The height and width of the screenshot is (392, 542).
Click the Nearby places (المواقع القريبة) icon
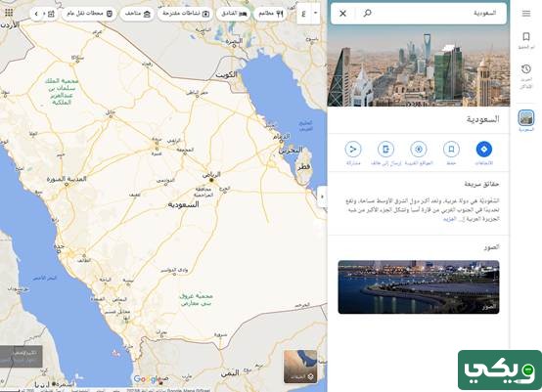[419, 150]
